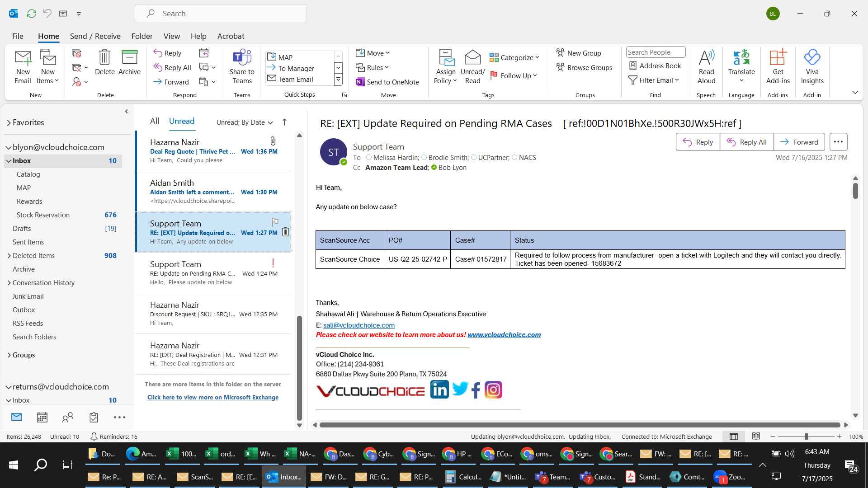Viewport: 868px width, 488px height.
Task: Click the Mail view icon in navigation bar
Action: click(x=16, y=417)
